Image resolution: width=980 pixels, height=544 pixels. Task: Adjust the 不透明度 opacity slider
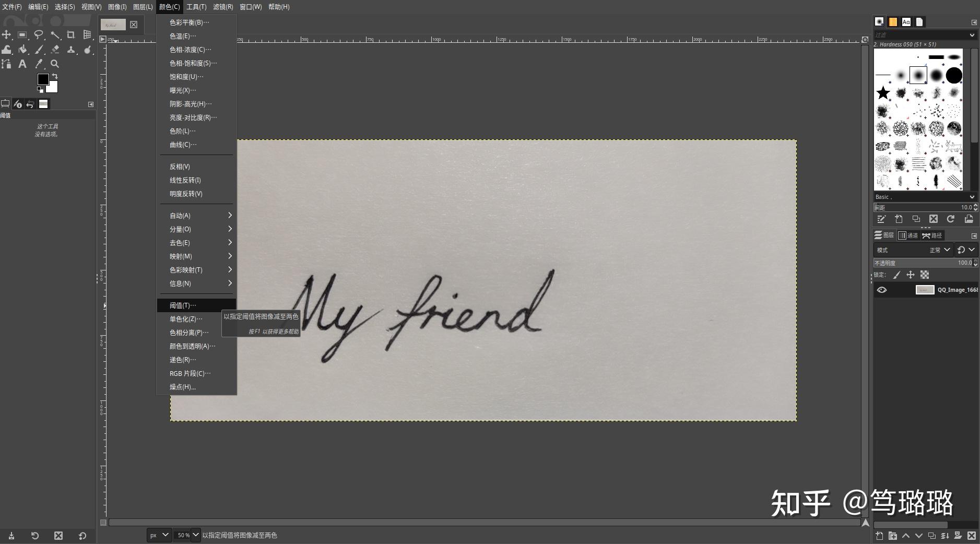[923, 263]
